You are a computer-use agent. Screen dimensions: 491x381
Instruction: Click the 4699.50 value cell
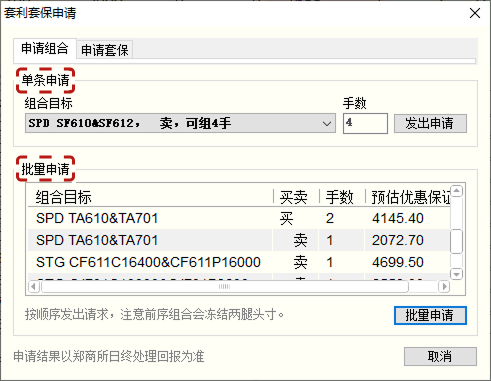pos(398,262)
